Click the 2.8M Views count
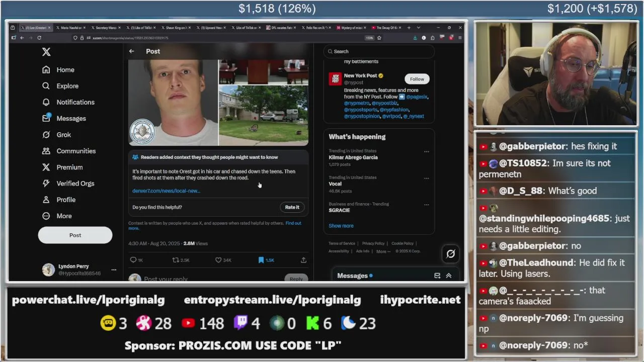644x362 pixels. point(196,243)
